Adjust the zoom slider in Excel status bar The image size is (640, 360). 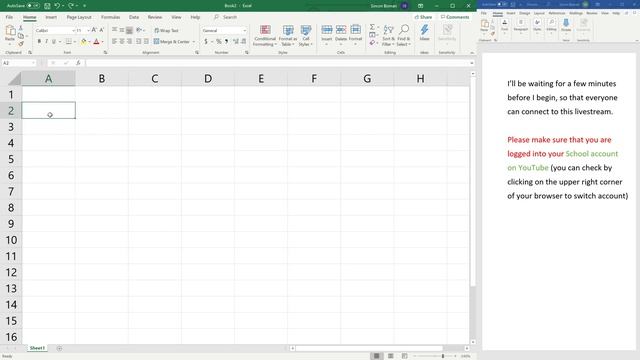click(x=443, y=356)
